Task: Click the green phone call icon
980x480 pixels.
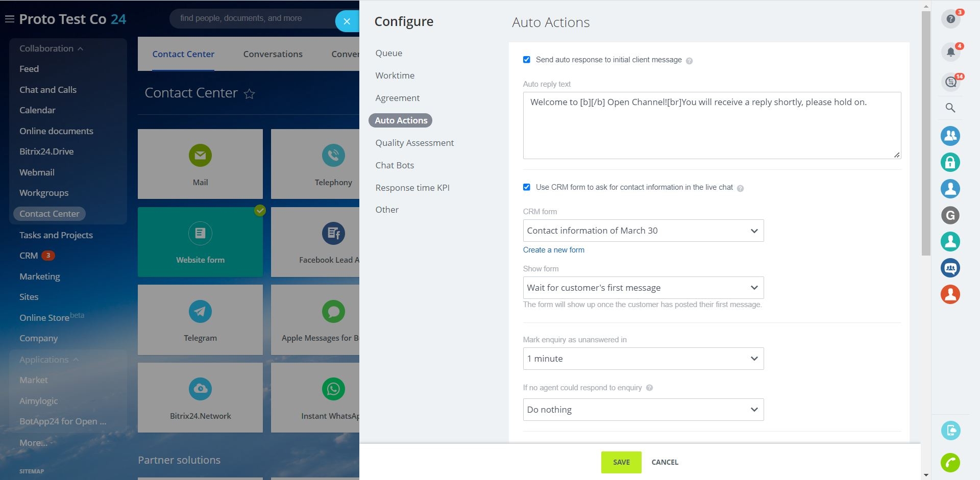Action: point(950,463)
